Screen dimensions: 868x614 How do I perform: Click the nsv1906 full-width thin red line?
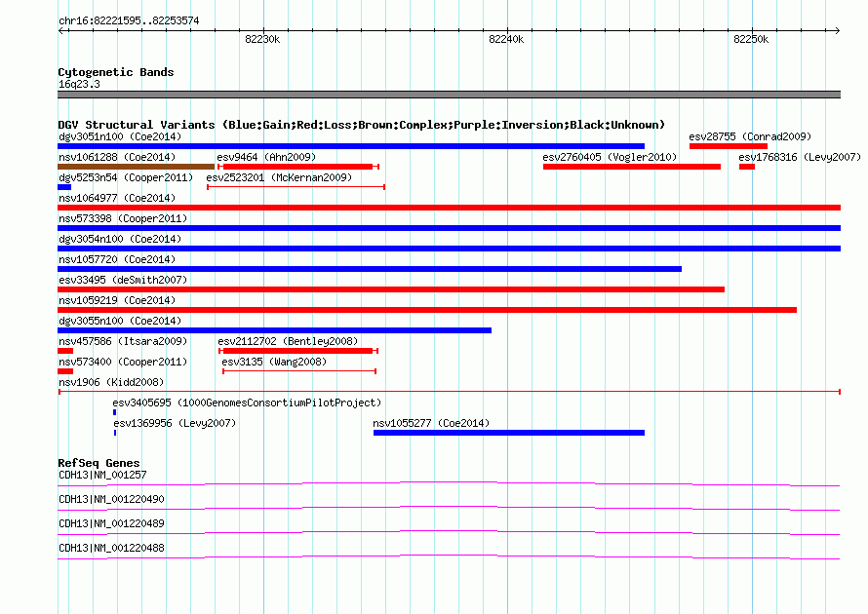450,392
